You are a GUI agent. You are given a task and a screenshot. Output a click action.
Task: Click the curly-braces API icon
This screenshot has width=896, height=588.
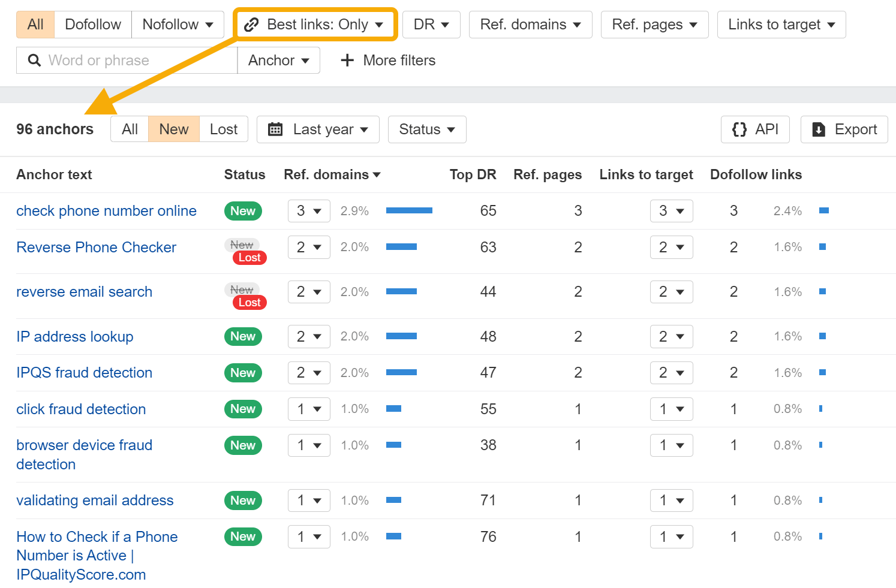pyautogui.click(x=739, y=129)
